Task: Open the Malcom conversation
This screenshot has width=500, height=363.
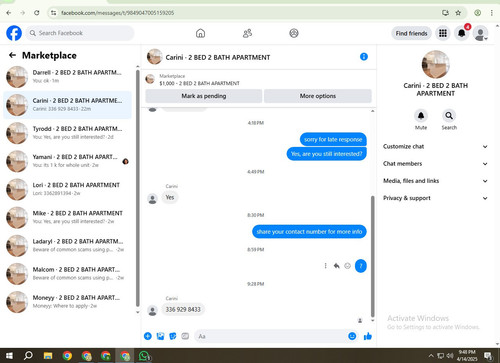Action: pyautogui.click(x=68, y=274)
